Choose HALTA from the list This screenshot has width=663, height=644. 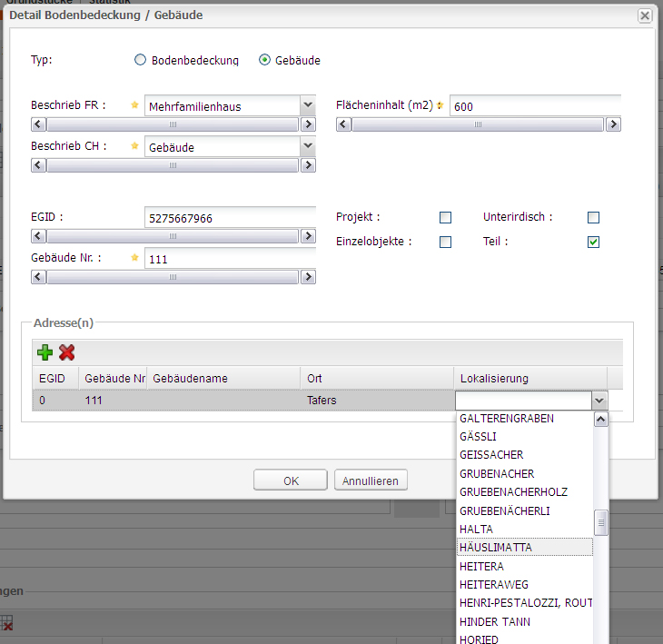click(525, 530)
